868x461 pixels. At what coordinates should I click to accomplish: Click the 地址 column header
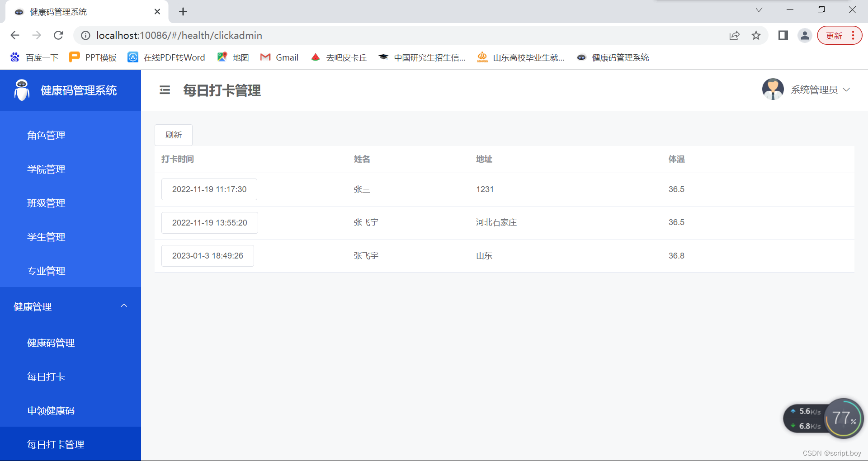coord(484,159)
